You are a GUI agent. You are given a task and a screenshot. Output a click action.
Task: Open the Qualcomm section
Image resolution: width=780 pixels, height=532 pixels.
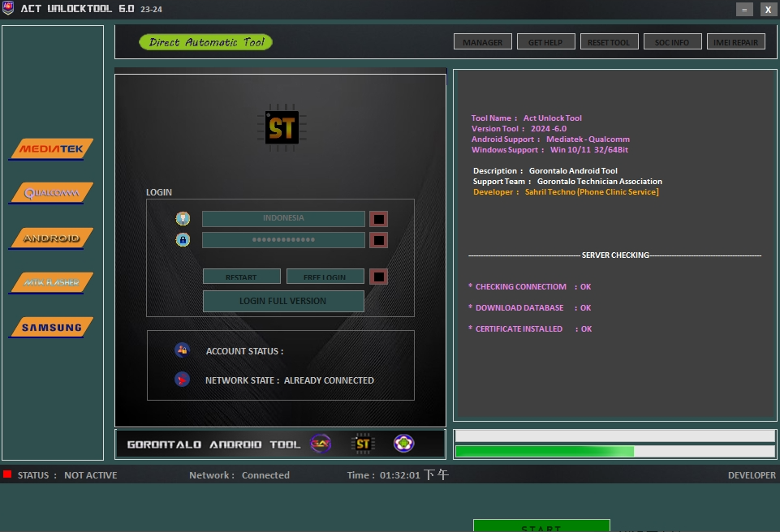click(x=51, y=193)
